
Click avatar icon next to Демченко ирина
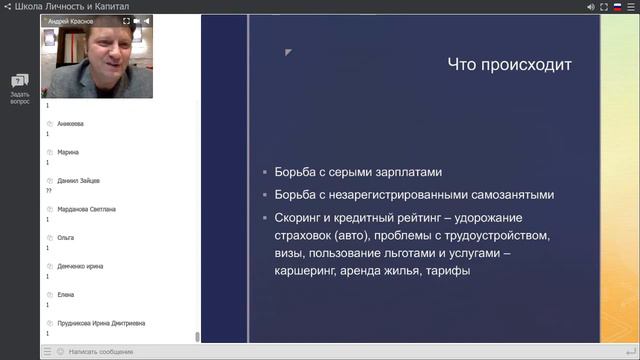(50, 266)
